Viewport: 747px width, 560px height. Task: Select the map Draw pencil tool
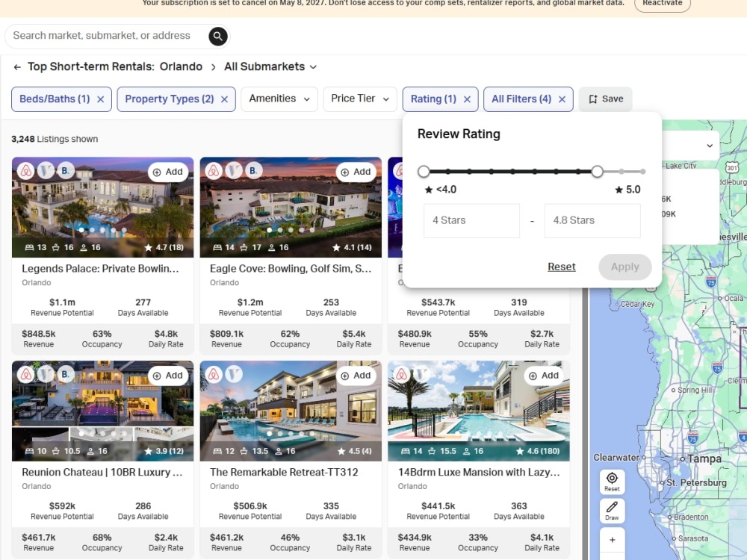pyautogui.click(x=612, y=510)
